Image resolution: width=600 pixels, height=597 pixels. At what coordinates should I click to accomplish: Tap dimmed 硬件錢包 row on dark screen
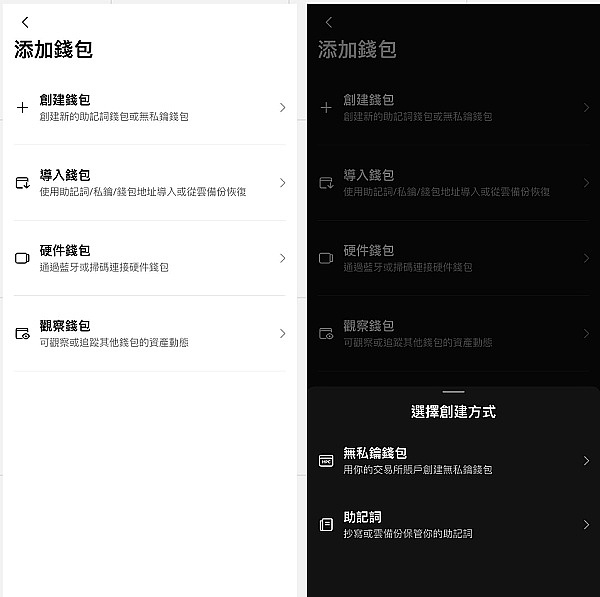(453, 258)
